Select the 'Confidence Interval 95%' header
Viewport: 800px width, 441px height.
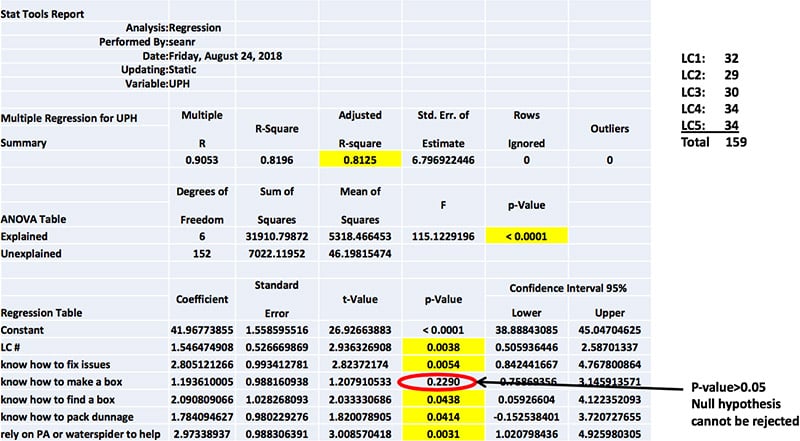568,288
